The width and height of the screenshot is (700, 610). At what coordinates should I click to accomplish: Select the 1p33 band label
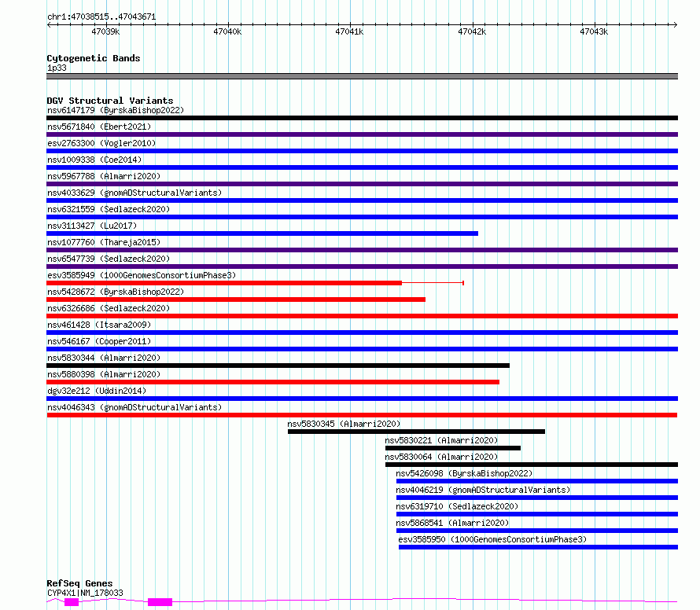point(57,68)
